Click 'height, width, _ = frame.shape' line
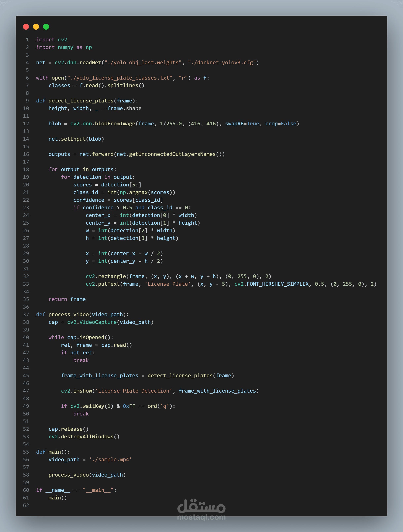Viewport: 403px width, 532px height. (95, 108)
